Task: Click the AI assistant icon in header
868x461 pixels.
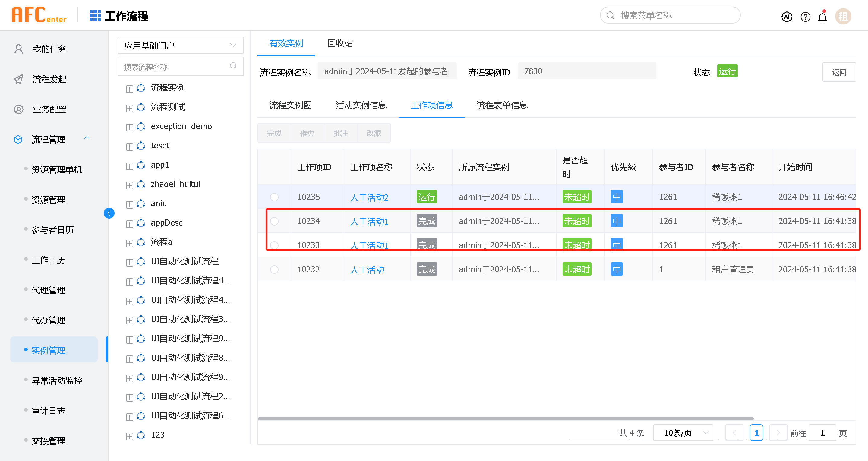Action: click(x=787, y=16)
